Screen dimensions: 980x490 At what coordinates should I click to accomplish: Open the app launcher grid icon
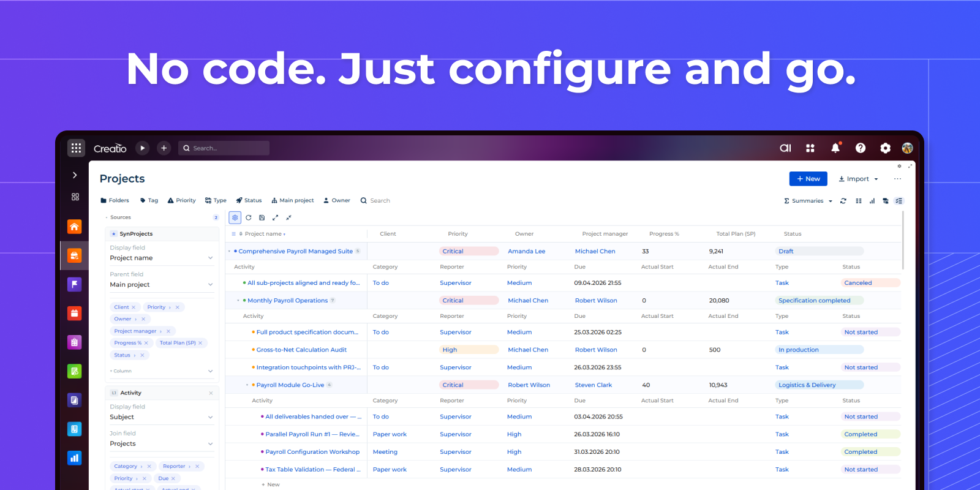click(76, 148)
